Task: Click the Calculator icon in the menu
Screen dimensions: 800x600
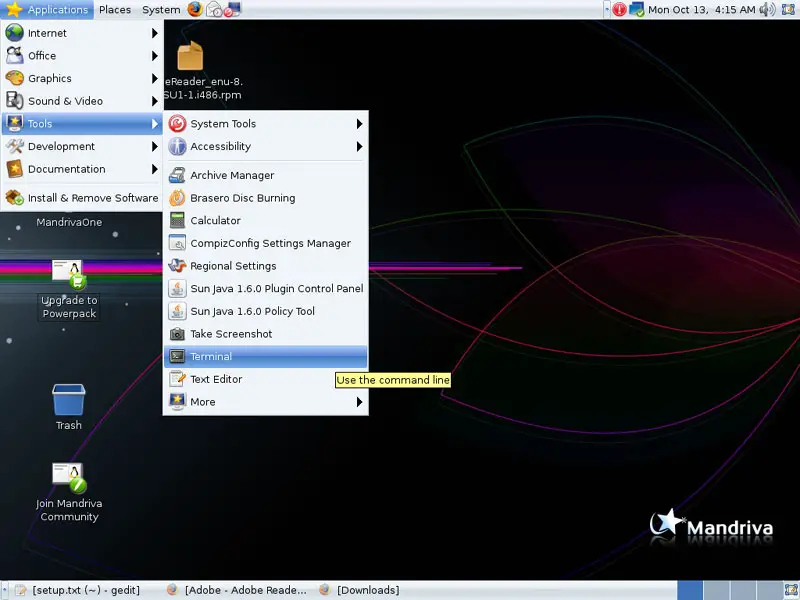Action: 177,220
